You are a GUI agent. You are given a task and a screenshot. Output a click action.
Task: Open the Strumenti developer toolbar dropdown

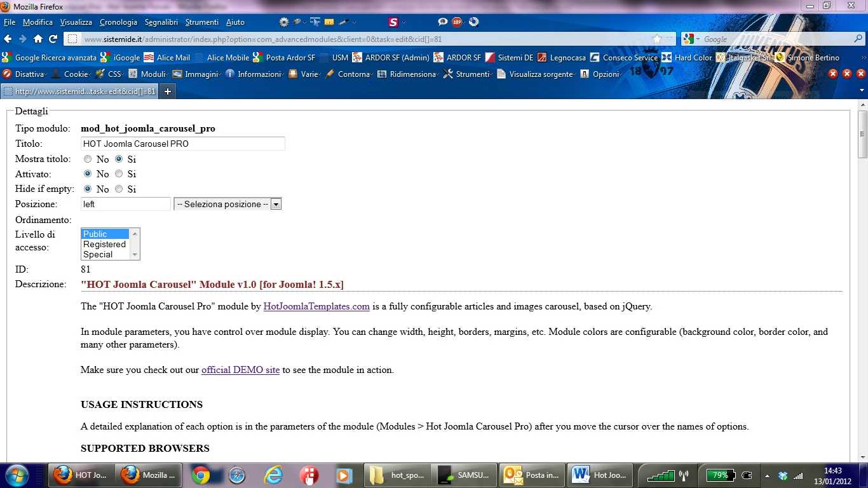click(x=468, y=74)
